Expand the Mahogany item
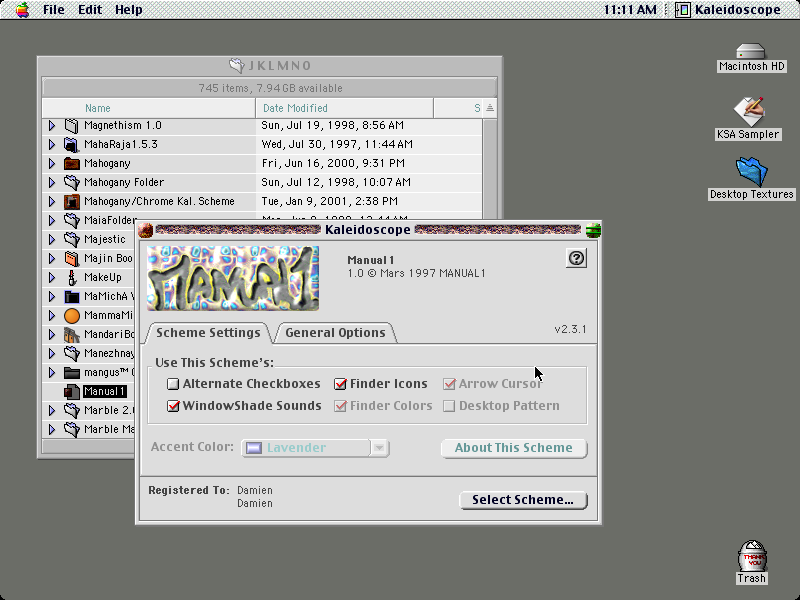Image resolution: width=800 pixels, height=600 pixels. (52, 163)
